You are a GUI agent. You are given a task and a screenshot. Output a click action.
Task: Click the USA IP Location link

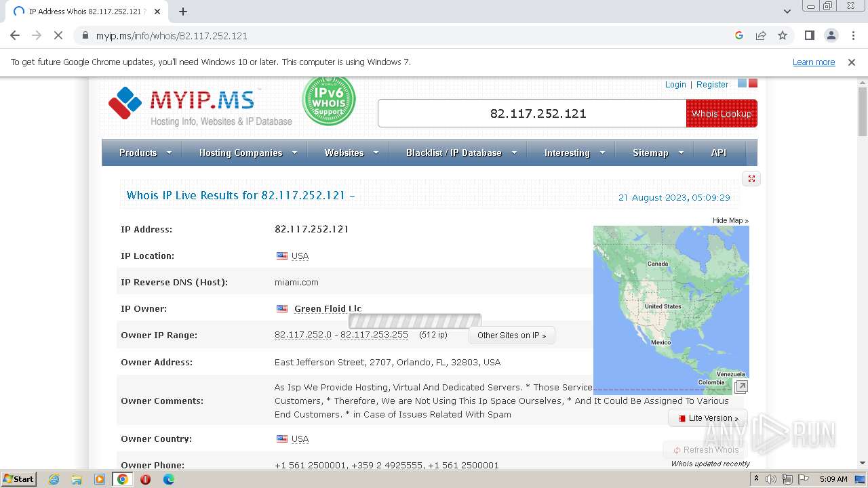[300, 256]
